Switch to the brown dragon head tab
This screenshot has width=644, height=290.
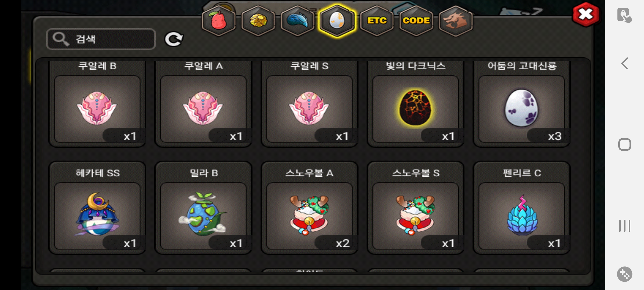pos(456,21)
